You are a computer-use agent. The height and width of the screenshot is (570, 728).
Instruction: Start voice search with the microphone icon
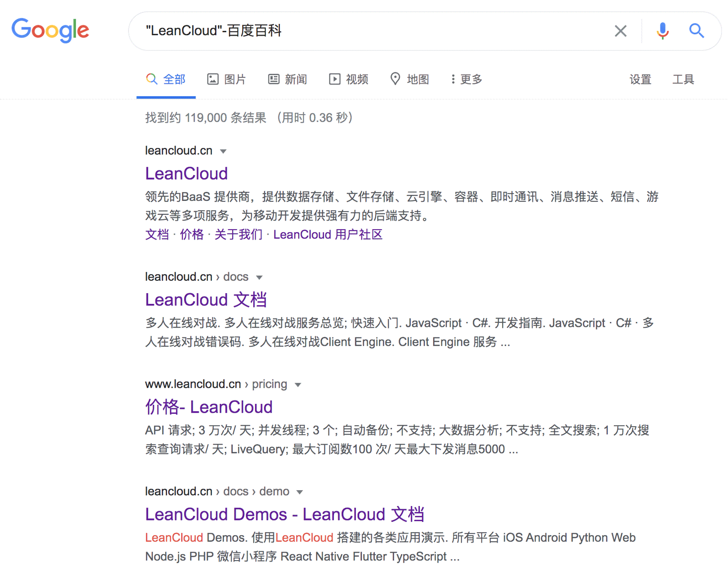tap(662, 31)
